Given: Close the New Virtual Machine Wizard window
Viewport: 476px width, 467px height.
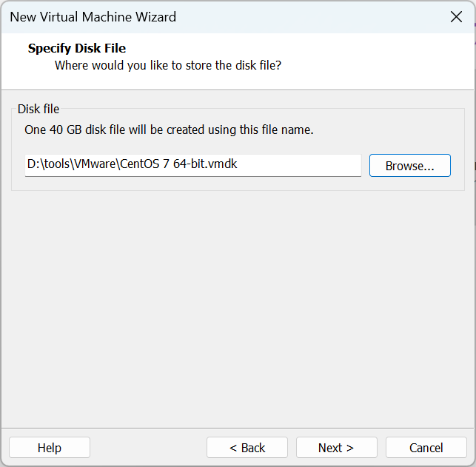Looking at the screenshot, I should [x=456, y=16].
